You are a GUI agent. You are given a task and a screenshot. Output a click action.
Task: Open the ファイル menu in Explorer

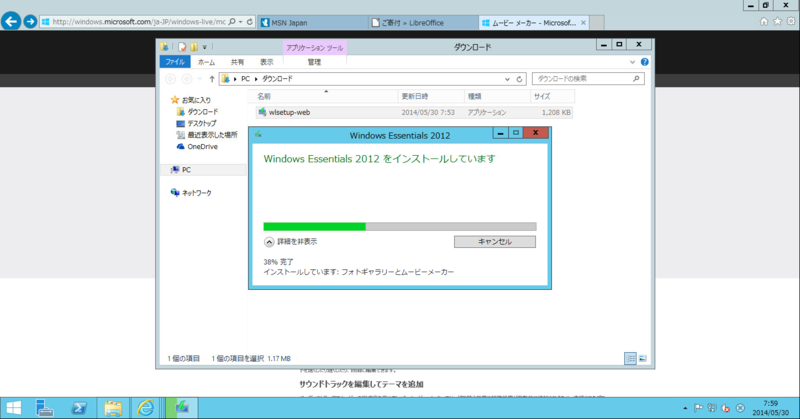(175, 62)
